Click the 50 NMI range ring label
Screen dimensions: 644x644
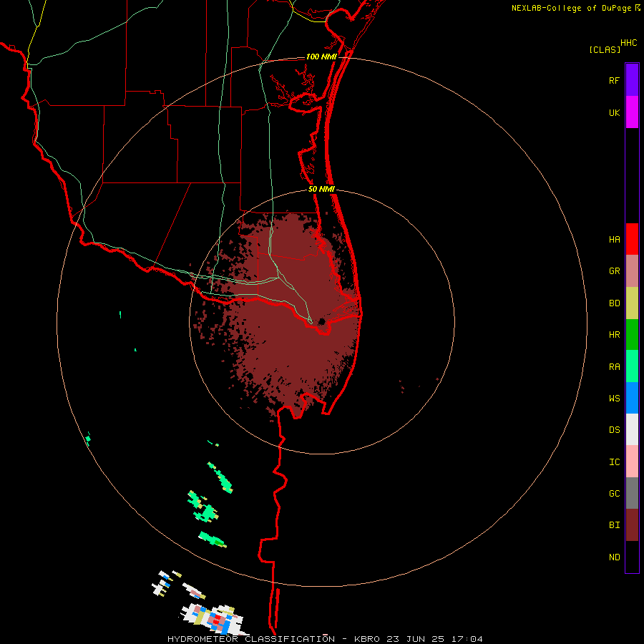[321, 189]
